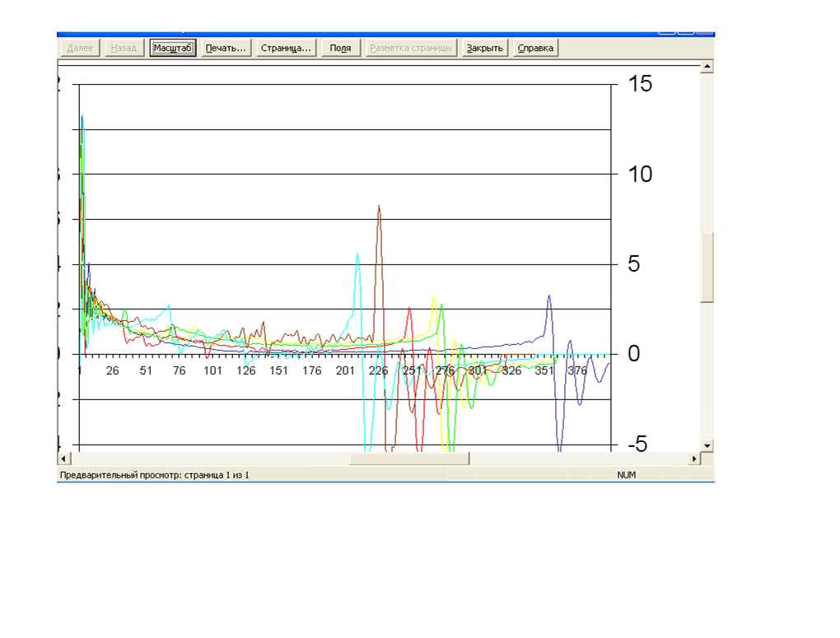840x638 pixels.
Task: Click the vertical scrollbar thumb
Action: coord(707,268)
